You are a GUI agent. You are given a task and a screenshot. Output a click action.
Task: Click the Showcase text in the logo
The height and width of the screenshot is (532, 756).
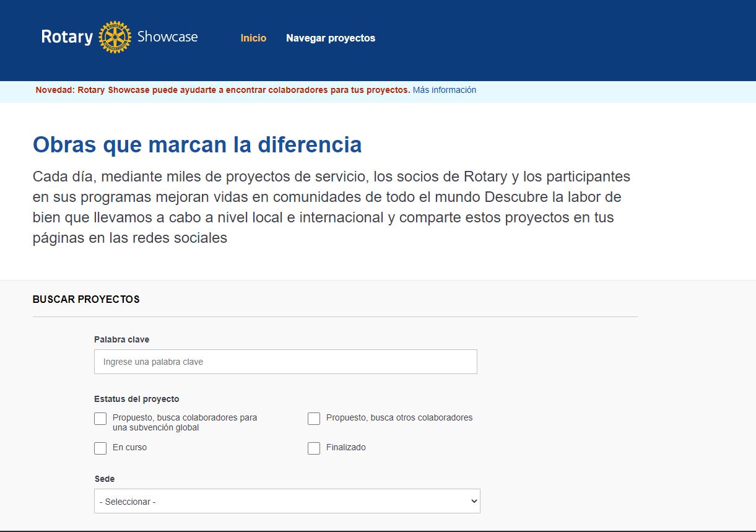coord(167,37)
